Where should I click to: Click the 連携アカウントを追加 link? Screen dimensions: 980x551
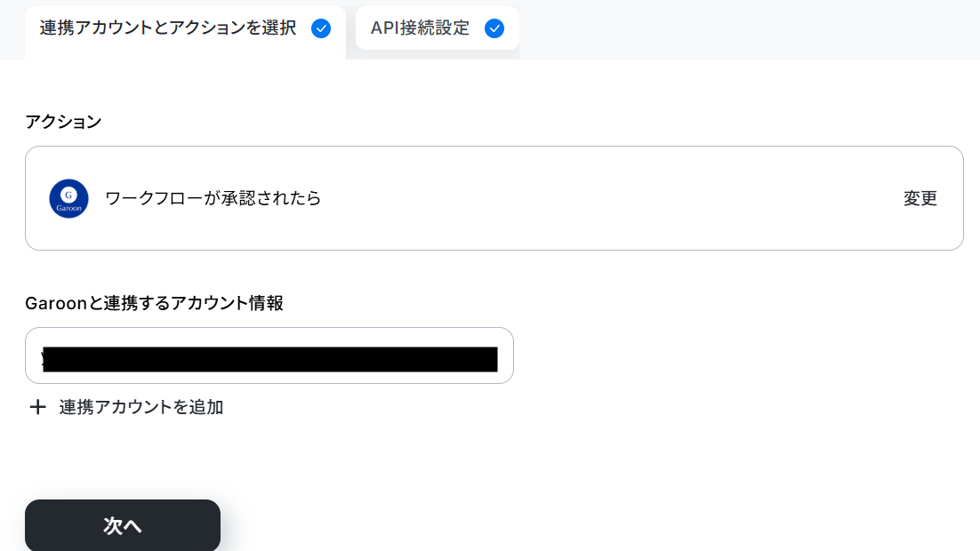click(x=141, y=407)
